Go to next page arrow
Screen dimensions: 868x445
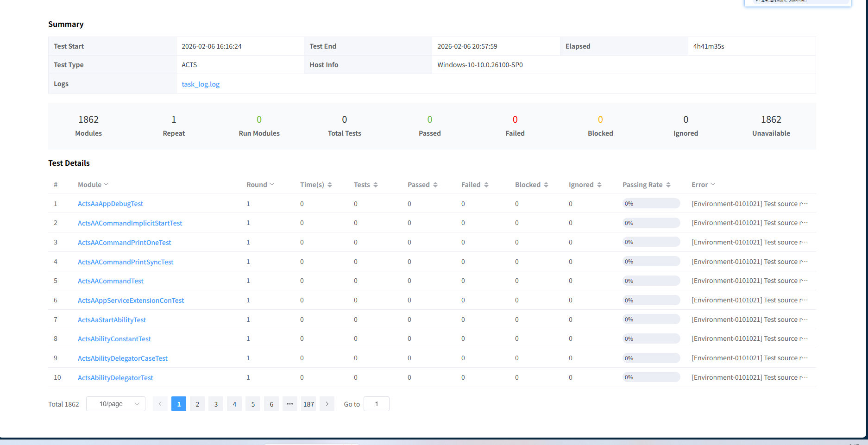click(327, 404)
